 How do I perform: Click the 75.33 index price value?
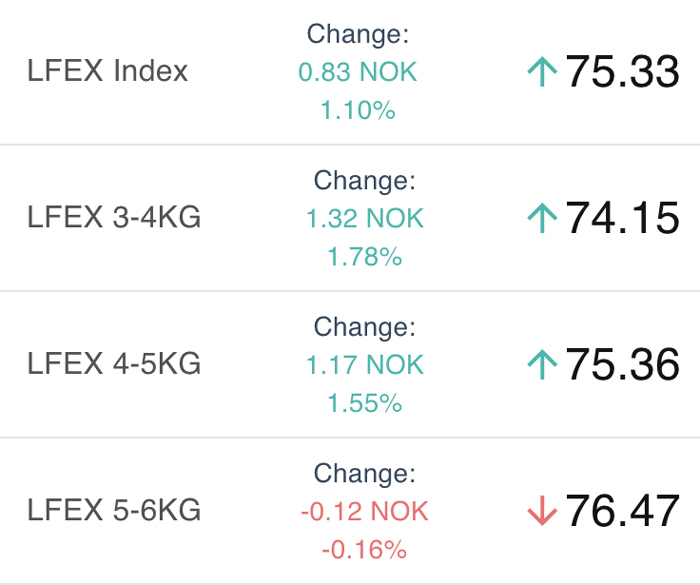[622, 71]
